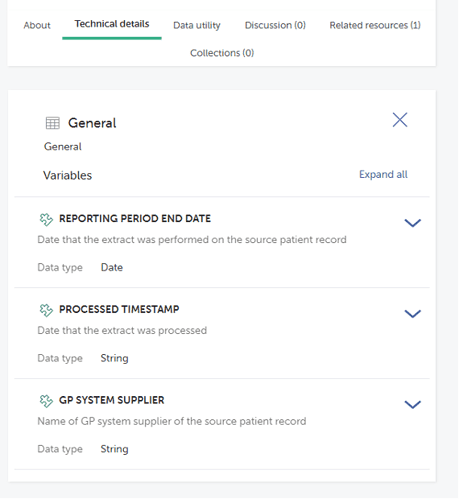459x499 pixels.
Task: Select the GP SYSTEM SUPPLIER variable title
Action: point(112,400)
